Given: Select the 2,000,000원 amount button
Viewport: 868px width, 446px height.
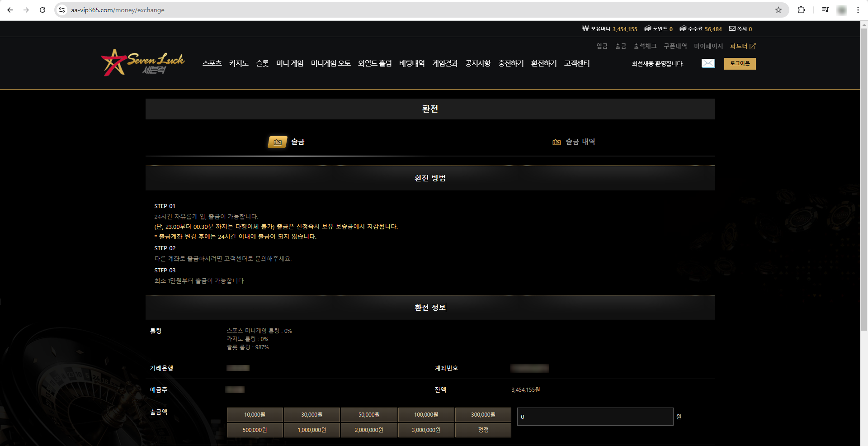Looking at the screenshot, I should [x=369, y=430].
